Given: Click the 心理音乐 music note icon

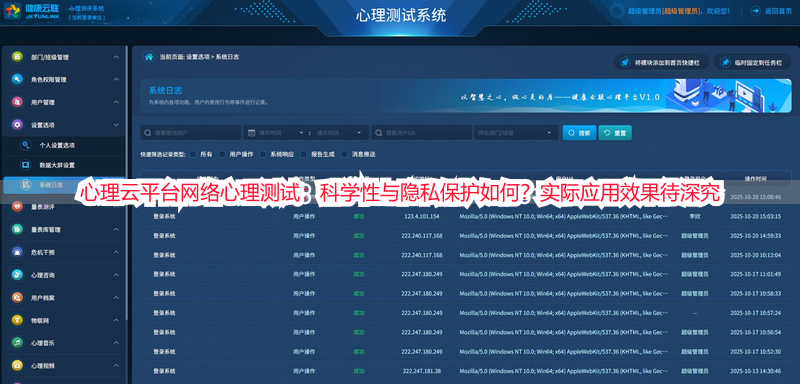Looking at the screenshot, I should 17,343.
